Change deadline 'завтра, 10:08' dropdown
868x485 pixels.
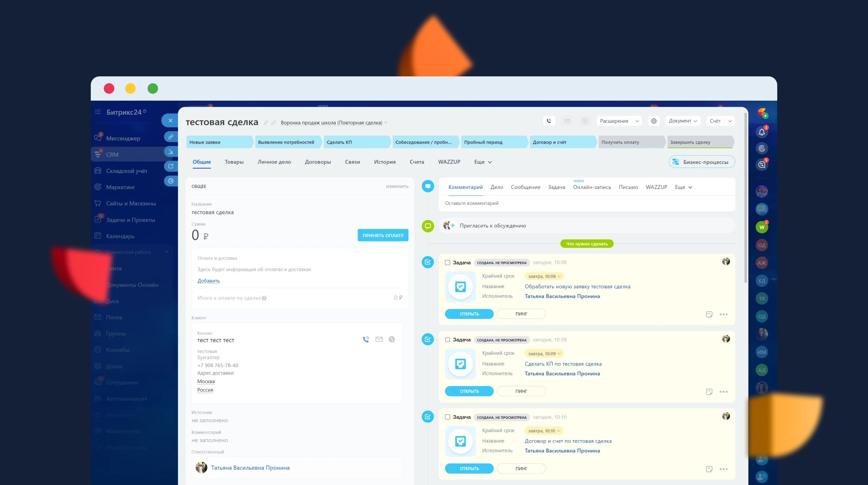pos(544,277)
